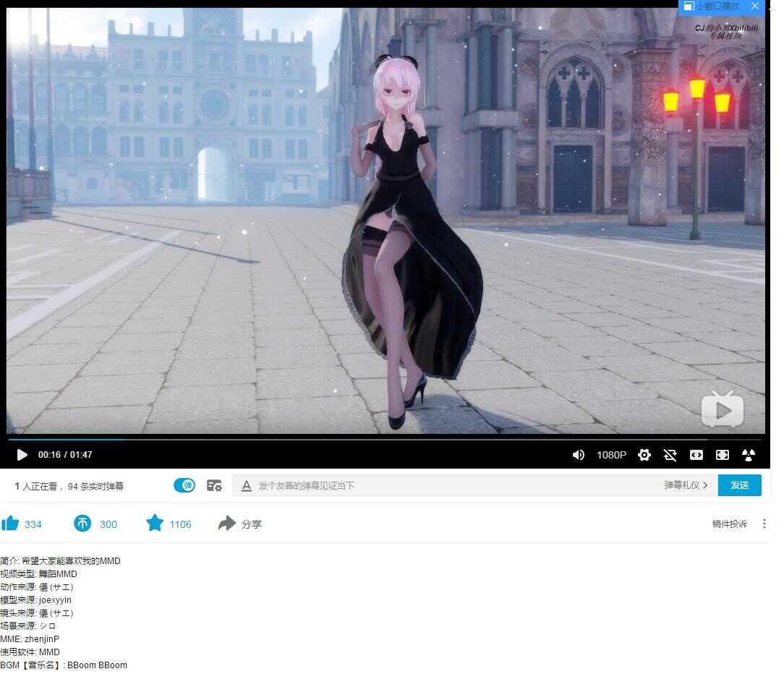Open danmaku font style A icon
Image resolution: width=784 pixels, height=674 pixels.
point(246,485)
